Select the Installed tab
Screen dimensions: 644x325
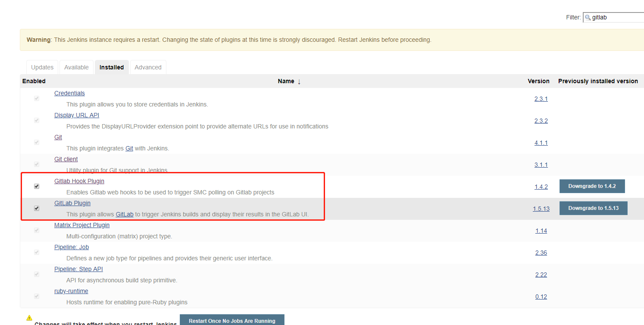(112, 67)
